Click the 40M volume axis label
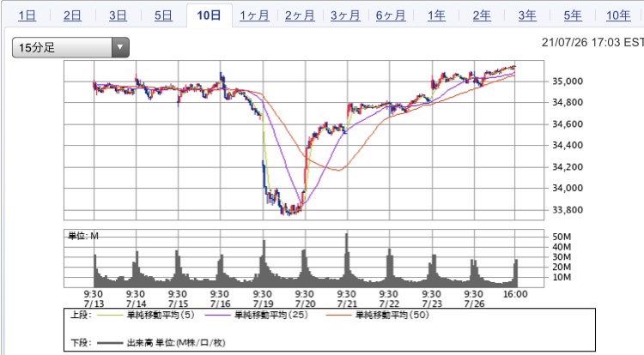The width and height of the screenshot is (644, 355). point(562,247)
